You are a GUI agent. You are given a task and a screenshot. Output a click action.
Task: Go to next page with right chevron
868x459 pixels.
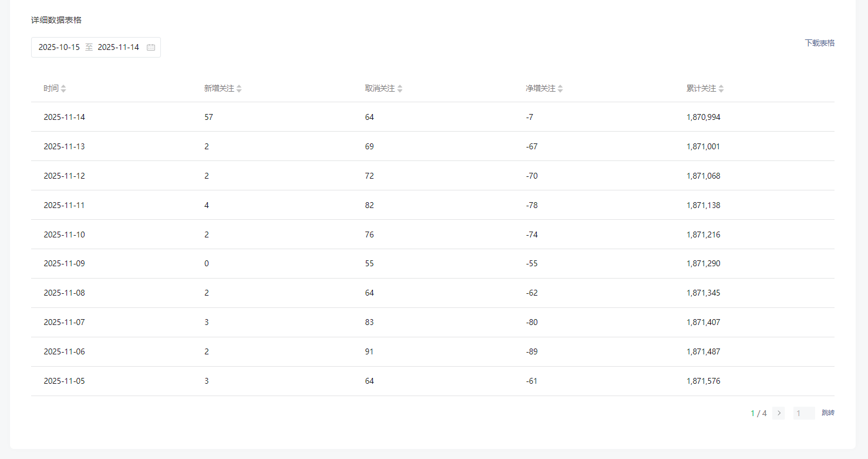tap(779, 413)
